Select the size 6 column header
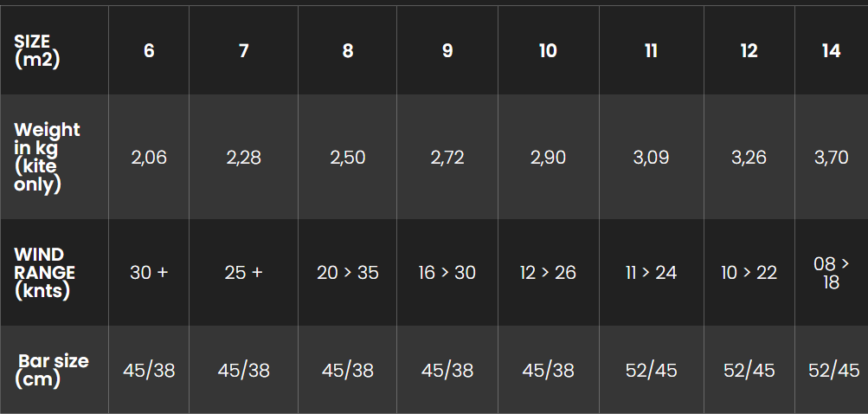Viewport: 868px width, 414px height. pos(149,51)
